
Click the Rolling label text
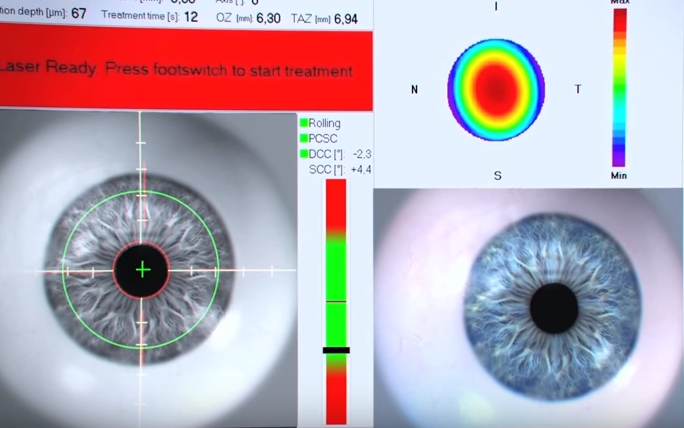tap(325, 123)
